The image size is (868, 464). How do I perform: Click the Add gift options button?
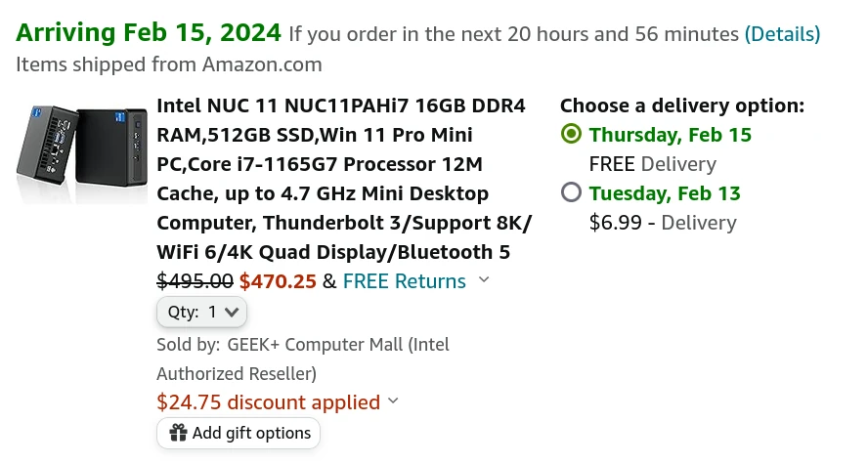click(x=239, y=433)
